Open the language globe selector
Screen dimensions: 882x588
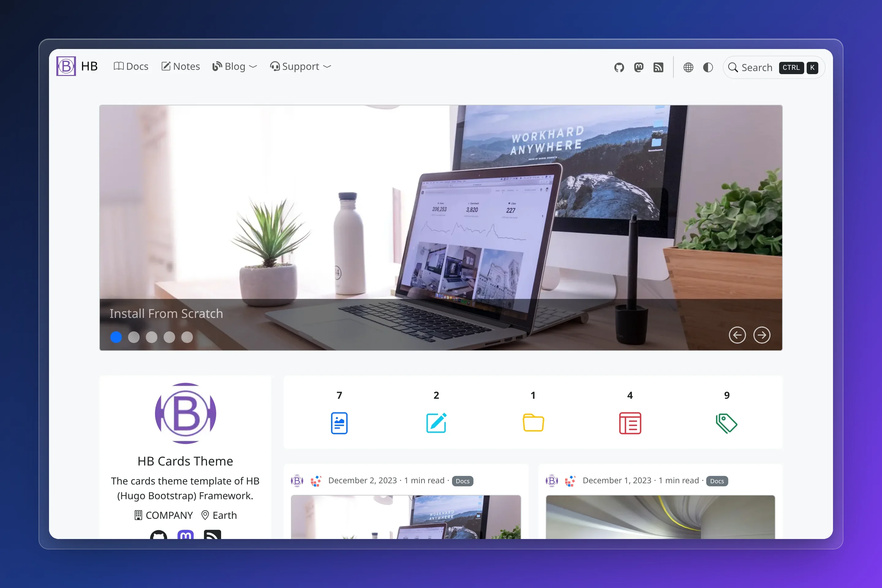688,67
